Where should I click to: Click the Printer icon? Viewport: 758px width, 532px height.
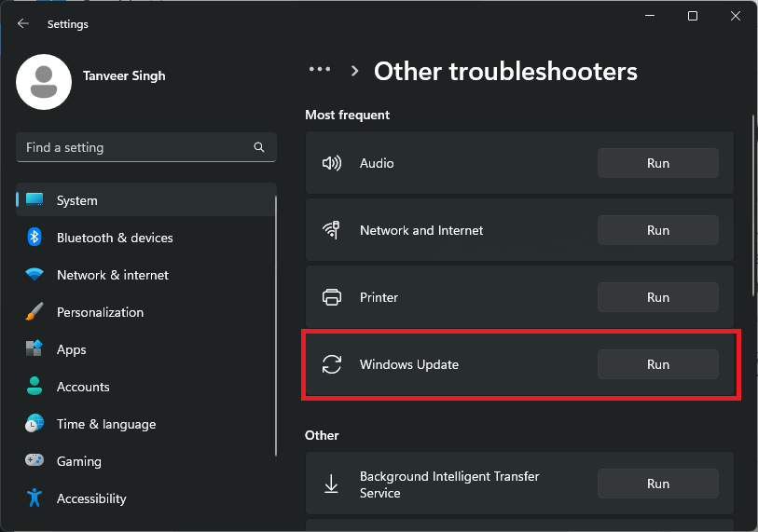(332, 297)
